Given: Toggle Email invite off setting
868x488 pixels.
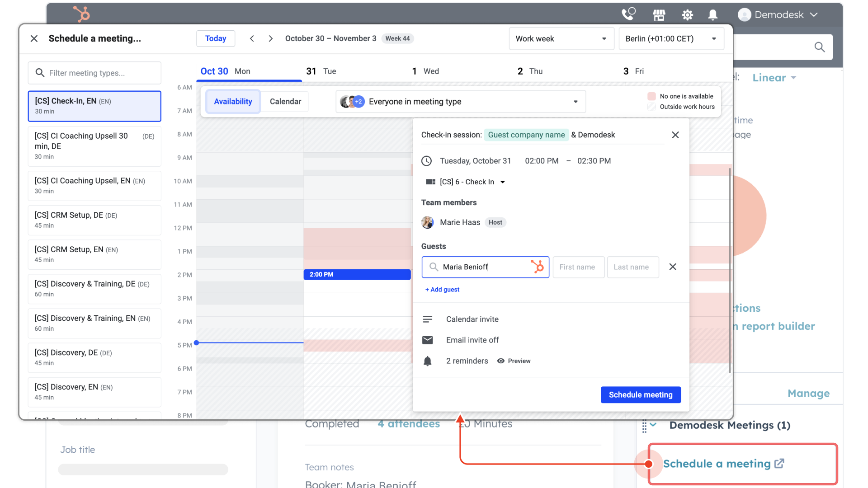Looking at the screenshot, I should [x=472, y=340].
